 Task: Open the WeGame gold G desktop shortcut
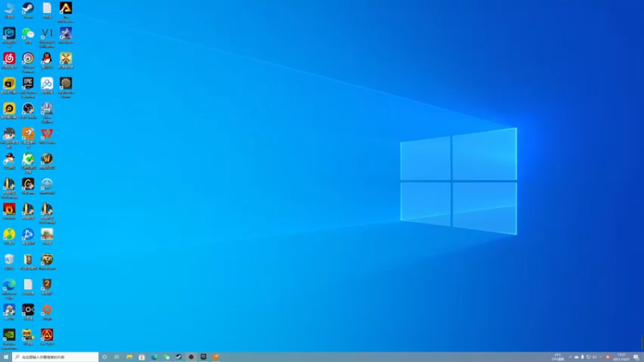click(x=28, y=186)
